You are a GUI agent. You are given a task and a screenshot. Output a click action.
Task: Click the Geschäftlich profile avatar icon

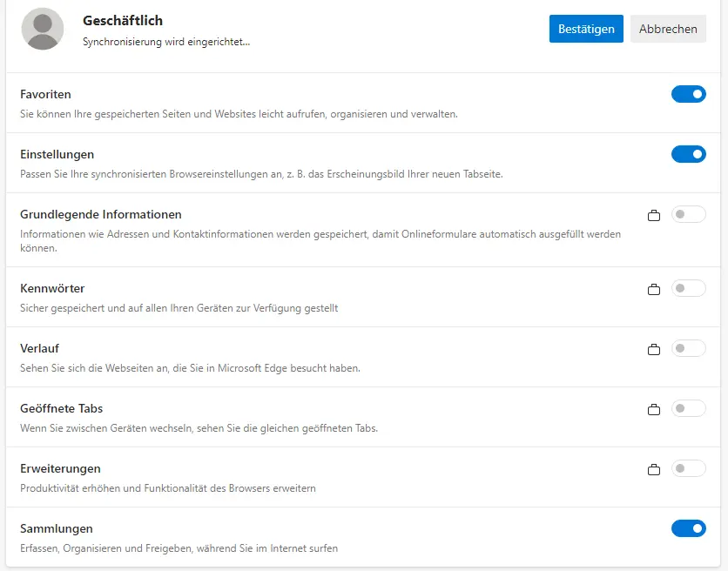(42, 29)
